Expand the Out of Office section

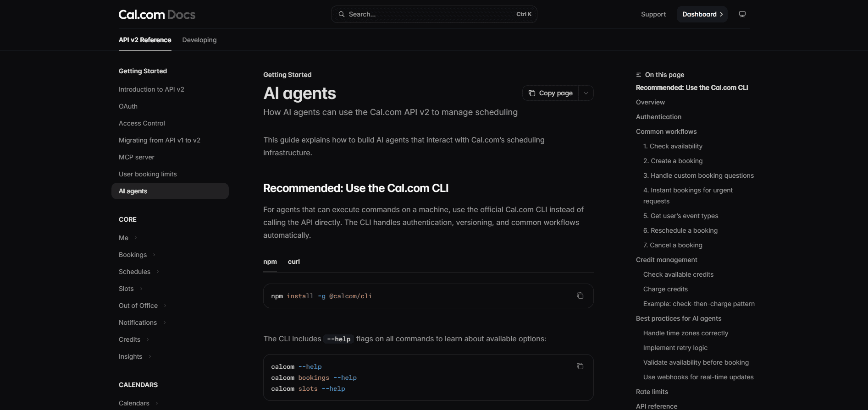pos(143,306)
